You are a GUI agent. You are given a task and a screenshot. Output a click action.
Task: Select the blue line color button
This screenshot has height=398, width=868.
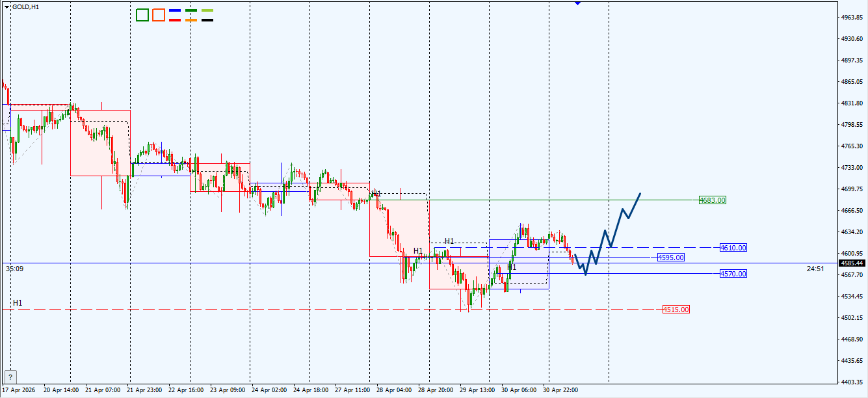tap(175, 11)
